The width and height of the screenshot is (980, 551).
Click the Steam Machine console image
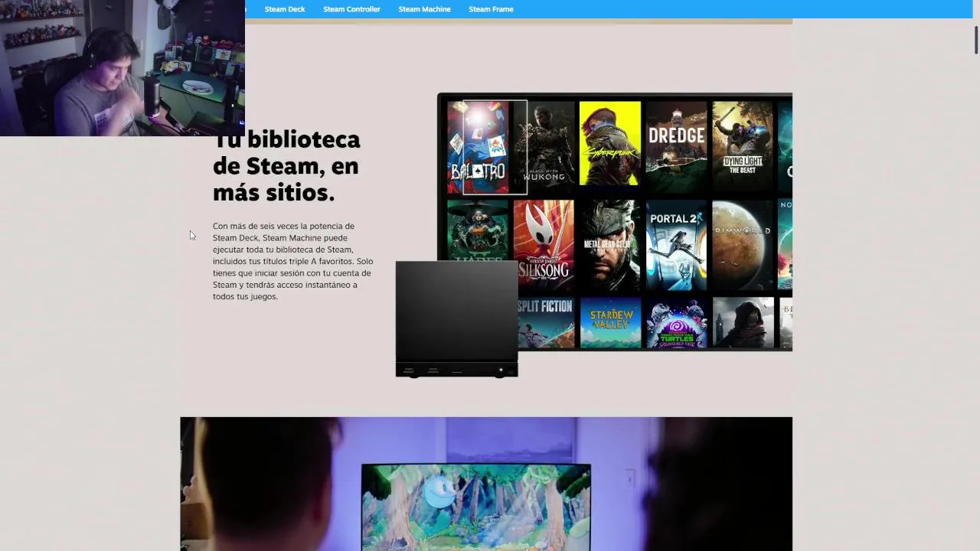[456, 318]
